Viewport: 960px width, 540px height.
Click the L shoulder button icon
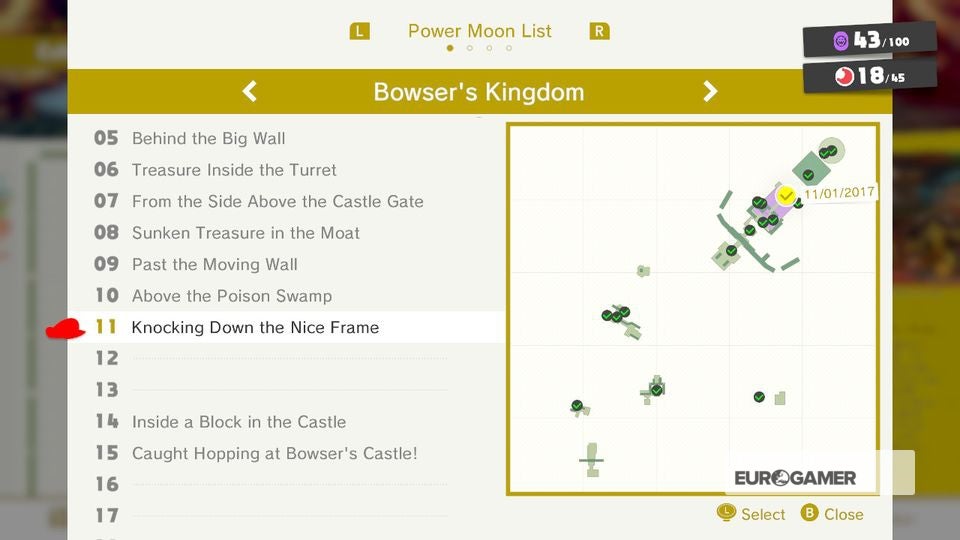[359, 31]
